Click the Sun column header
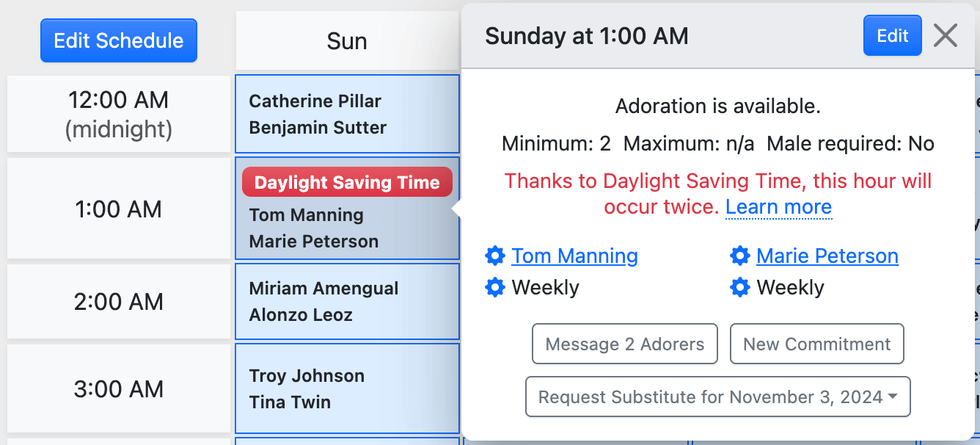This screenshot has height=445, width=980. coord(347,41)
